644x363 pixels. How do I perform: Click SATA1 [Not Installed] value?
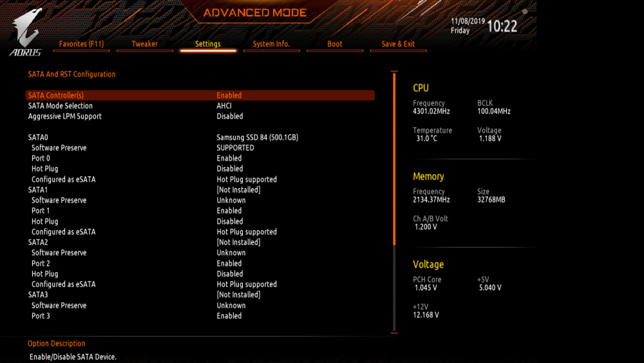[x=239, y=190]
